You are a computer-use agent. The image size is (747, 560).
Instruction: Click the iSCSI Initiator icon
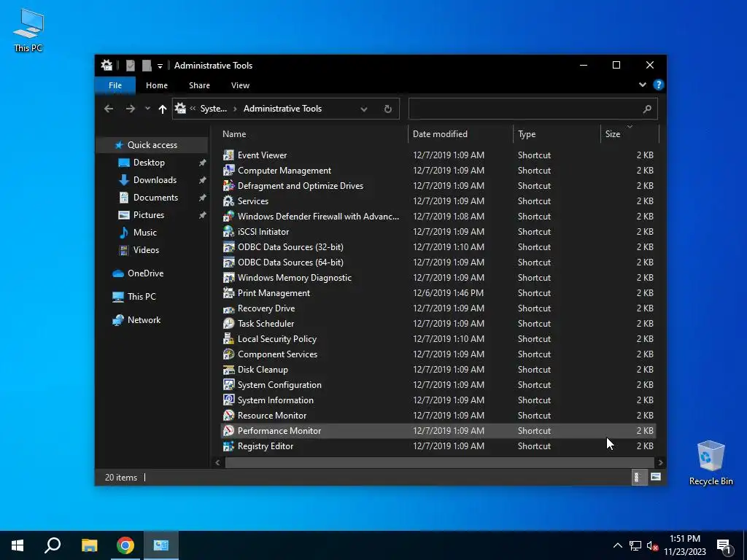pyautogui.click(x=228, y=231)
